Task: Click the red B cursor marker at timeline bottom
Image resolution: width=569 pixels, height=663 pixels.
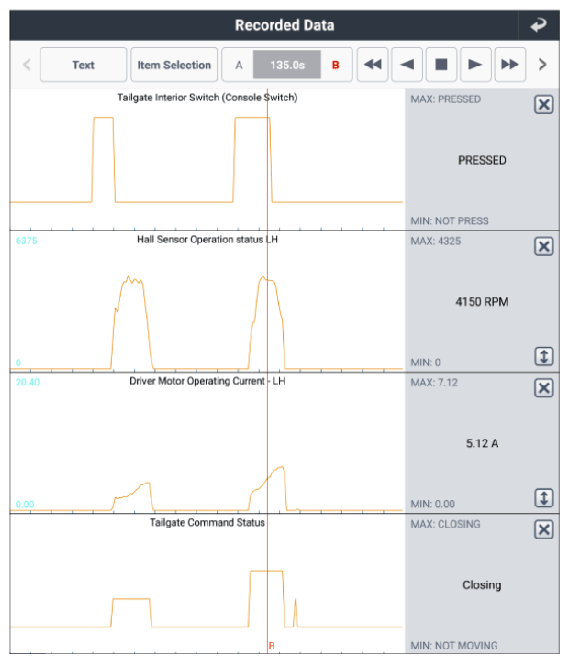Action: 271,646
